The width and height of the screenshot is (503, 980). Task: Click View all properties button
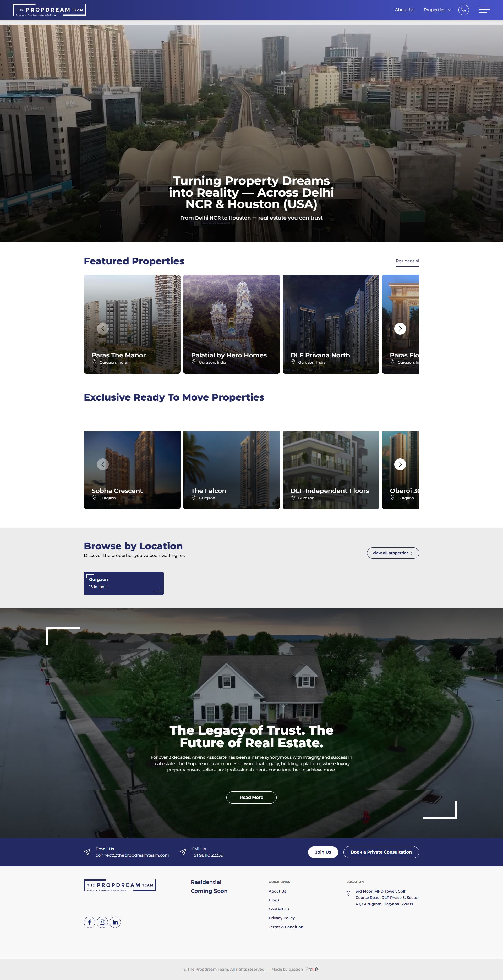pyautogui.click(x=393, y=553)
